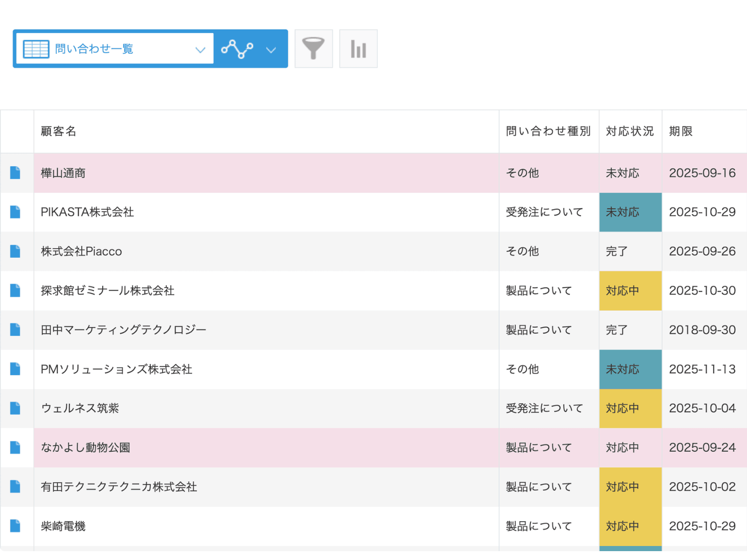747x560 pixels.
Task: Select the 樺山通商 customer name cell
Action: 267,173
